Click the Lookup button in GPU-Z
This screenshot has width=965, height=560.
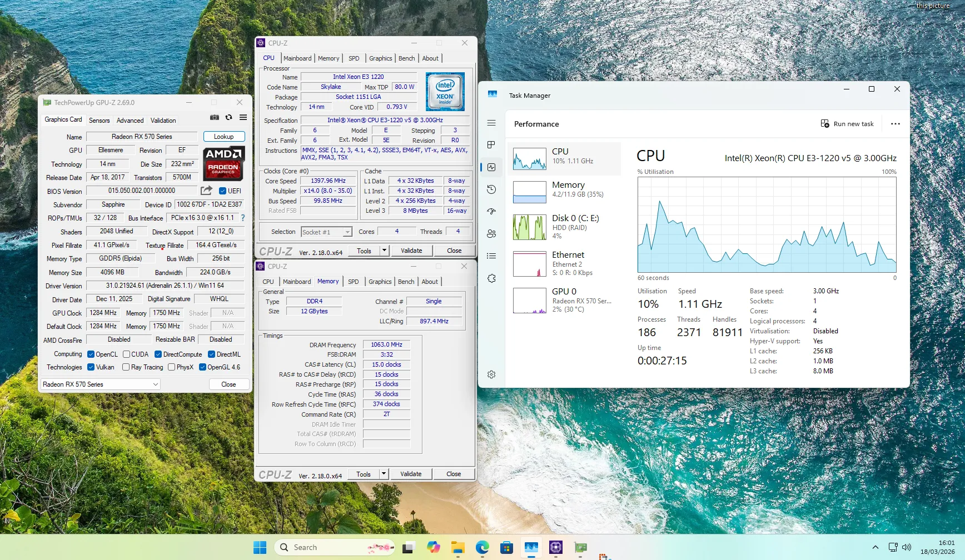tap(223, 137)
